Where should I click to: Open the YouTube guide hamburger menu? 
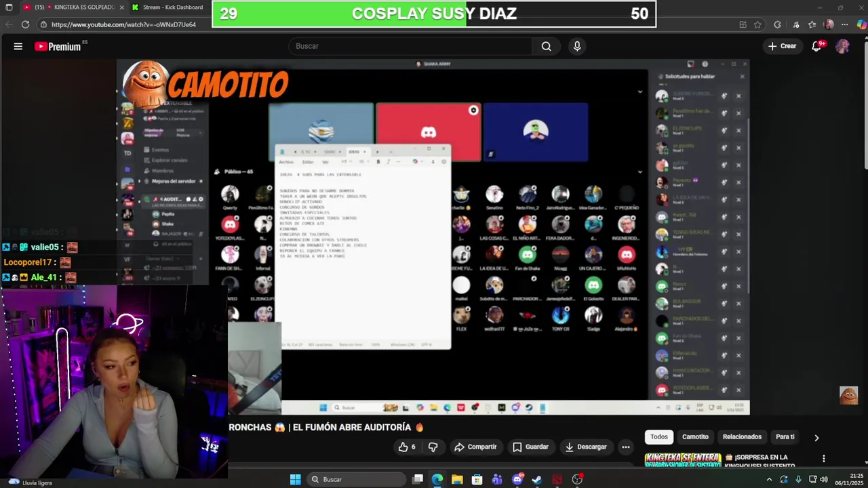coord(18,46)
